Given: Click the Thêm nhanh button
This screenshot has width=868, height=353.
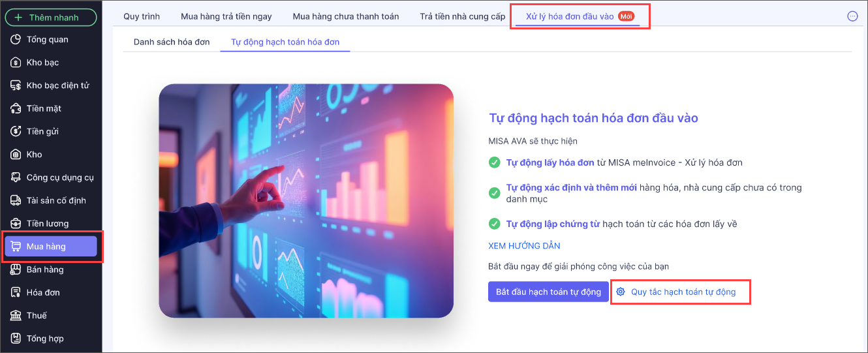Looking at the screenshot, I should pyautogui.click(x=51, y=18).
